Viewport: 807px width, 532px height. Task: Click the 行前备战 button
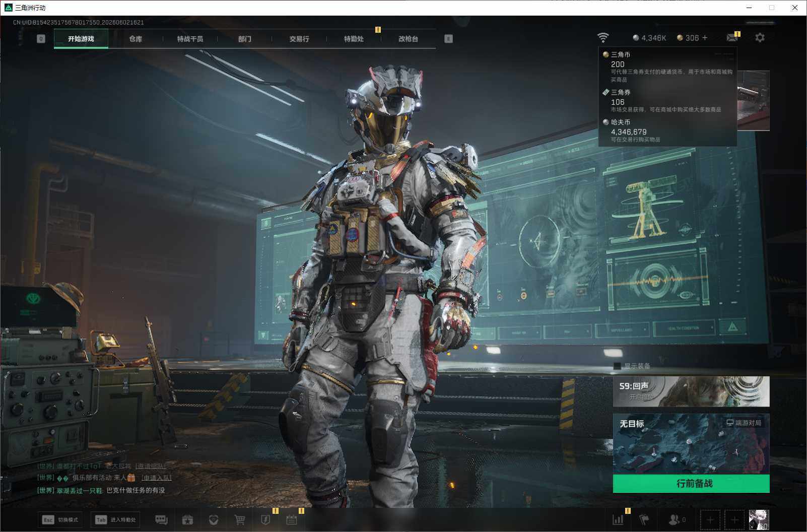(691, 484)
